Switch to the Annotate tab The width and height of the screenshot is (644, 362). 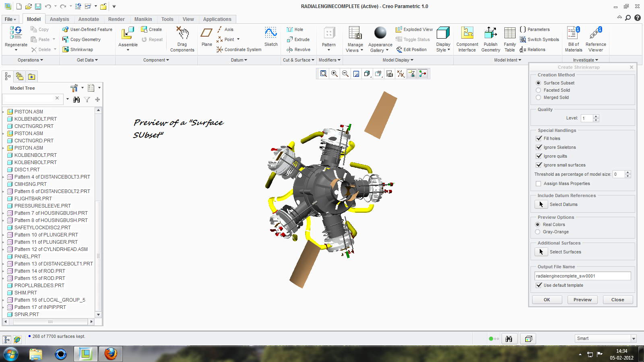click(89, 19)
